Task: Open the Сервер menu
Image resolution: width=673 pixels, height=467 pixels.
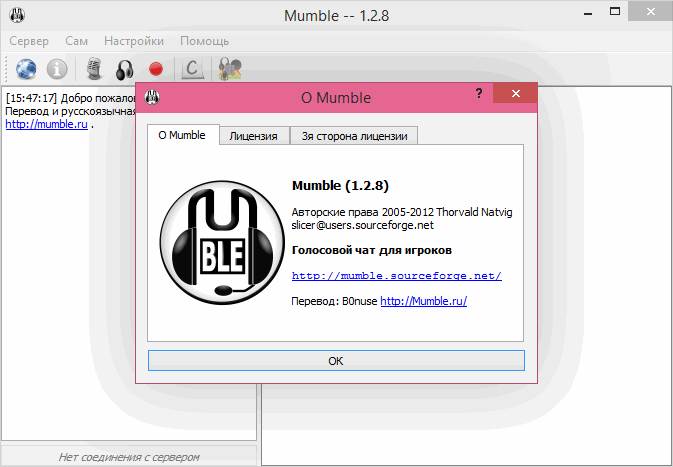Action: (29, 41)
